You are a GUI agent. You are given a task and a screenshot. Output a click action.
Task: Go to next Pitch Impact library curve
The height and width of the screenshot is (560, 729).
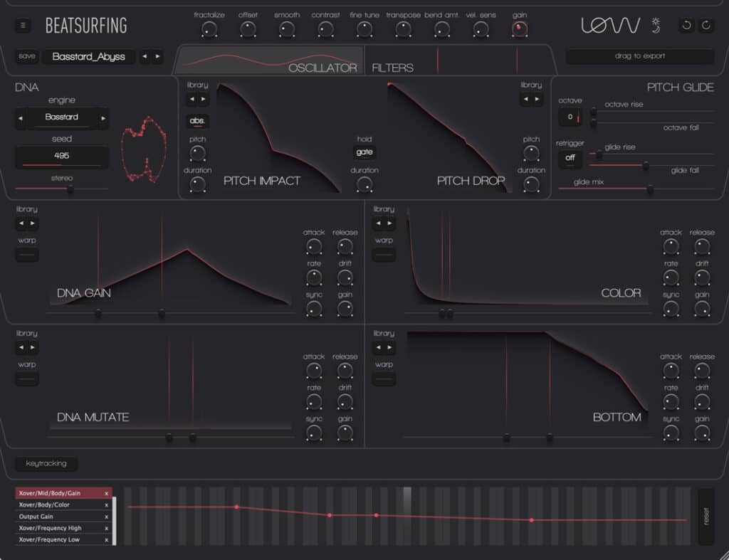(203, 99)
